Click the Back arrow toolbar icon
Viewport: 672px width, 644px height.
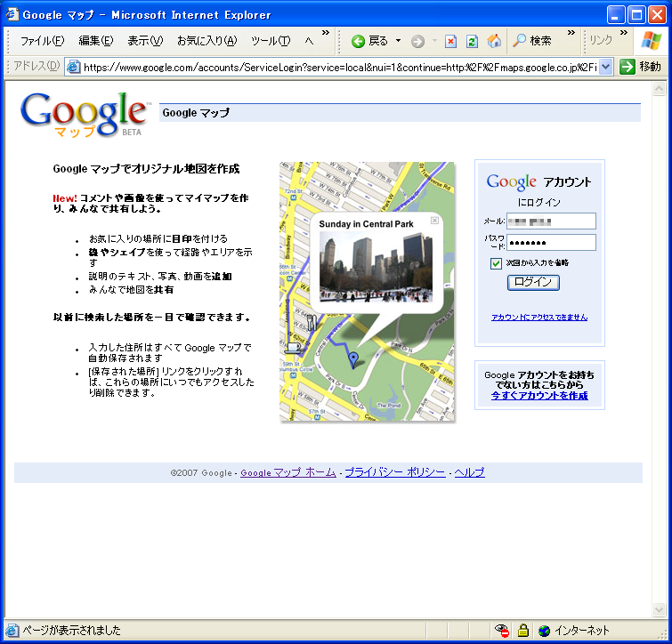point(358,41)
